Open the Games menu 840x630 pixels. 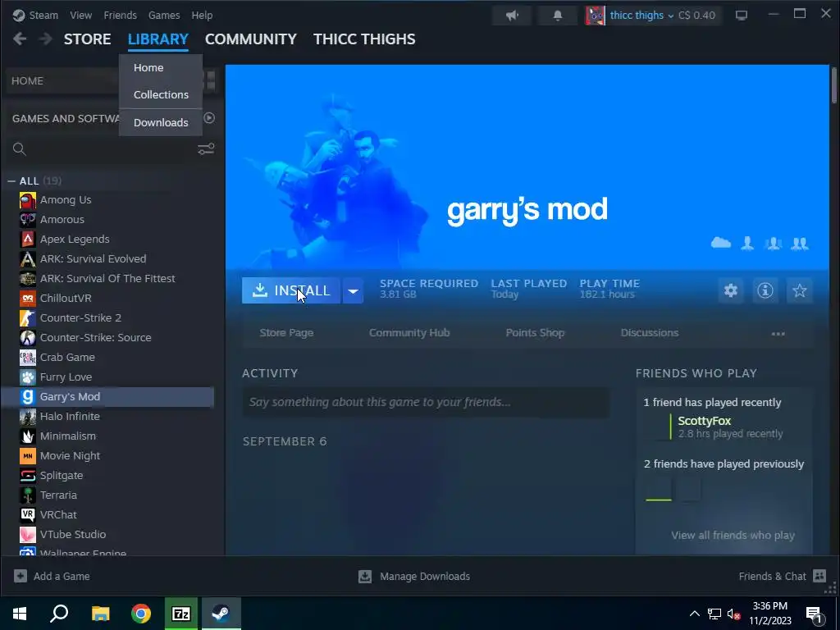[164, 15]
